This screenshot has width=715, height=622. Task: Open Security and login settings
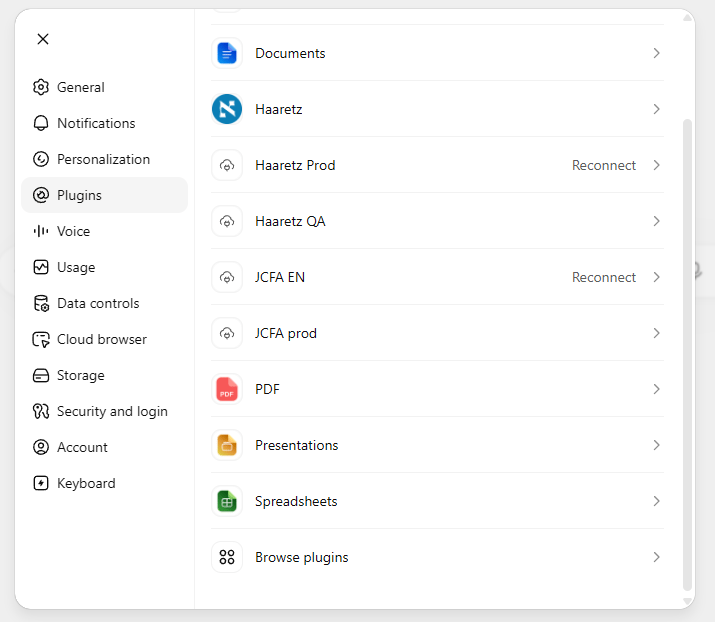click(104, 411)
